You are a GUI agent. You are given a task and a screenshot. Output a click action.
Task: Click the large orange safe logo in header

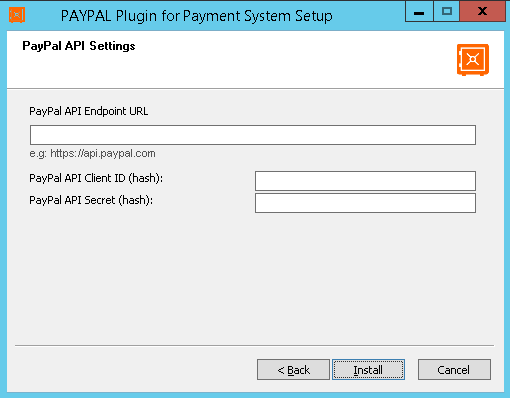[473, 60]
